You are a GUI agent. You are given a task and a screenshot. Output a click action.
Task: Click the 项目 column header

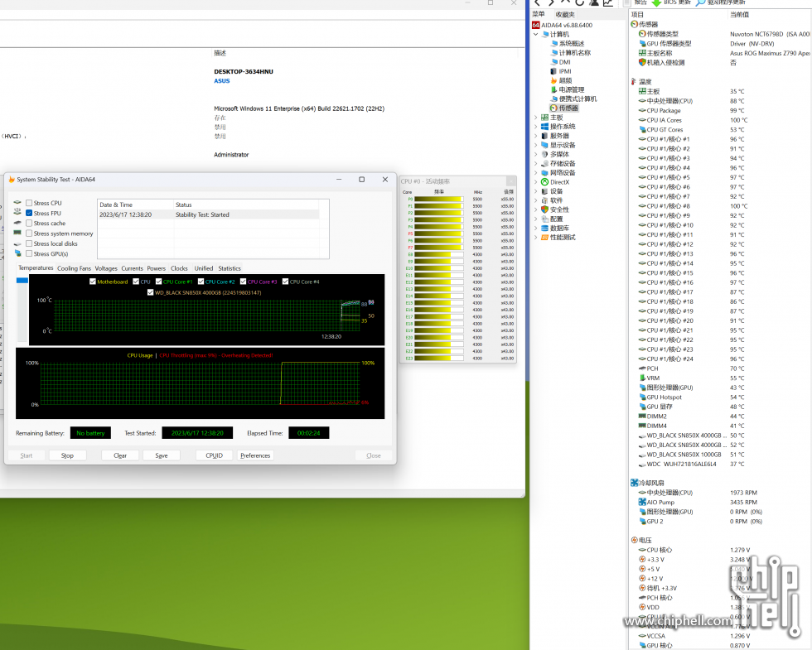(637, 15)
